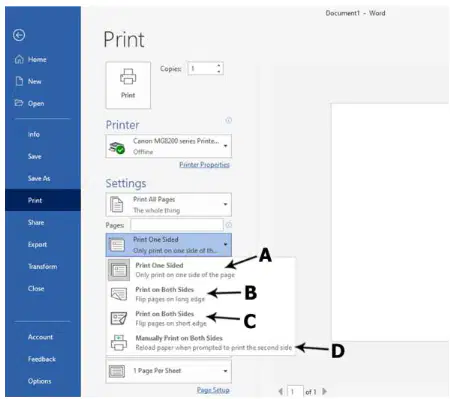Choose Print on Both Sides long edge
The image size is (450, 399).
pyautogui.click(x=201, y=294)
